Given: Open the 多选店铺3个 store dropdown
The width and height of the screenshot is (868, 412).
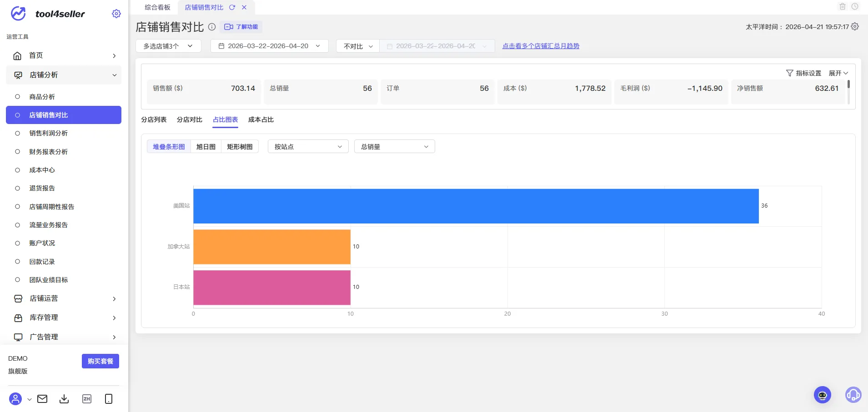Looking at the screenshot, I should pyautogui.click(x=168, y=46).
